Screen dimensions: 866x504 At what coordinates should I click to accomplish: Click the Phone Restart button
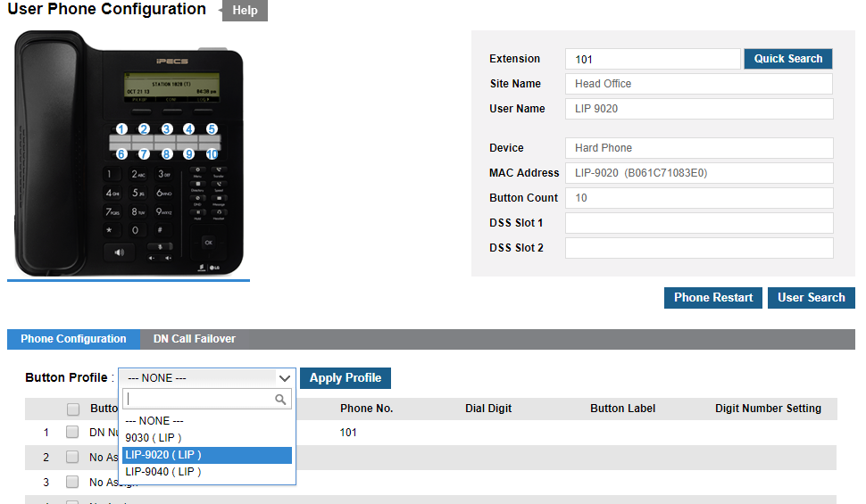(713, 298)
